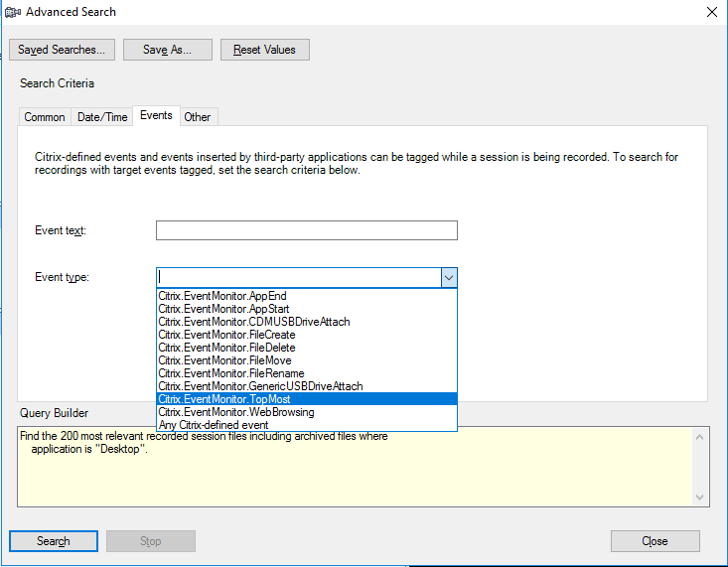This screenshot has height=567, width=728.
Task: Click the Event text input field
Action: (x=306, y=230)
